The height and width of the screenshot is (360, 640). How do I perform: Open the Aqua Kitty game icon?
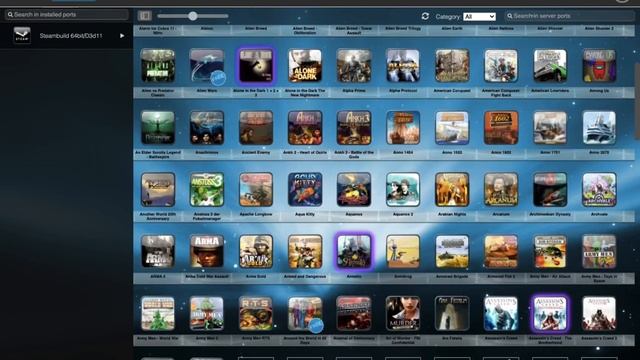click(305, 189)
